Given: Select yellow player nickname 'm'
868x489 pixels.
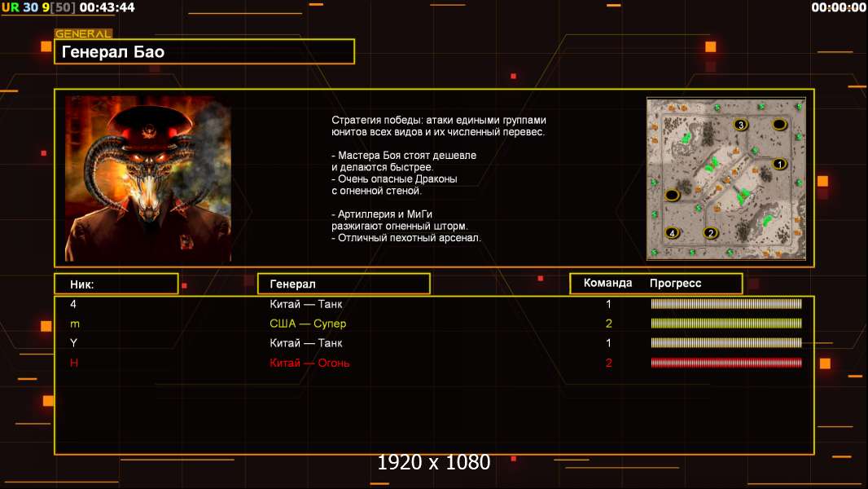Looking at the screenshot, I should point(75,324).
